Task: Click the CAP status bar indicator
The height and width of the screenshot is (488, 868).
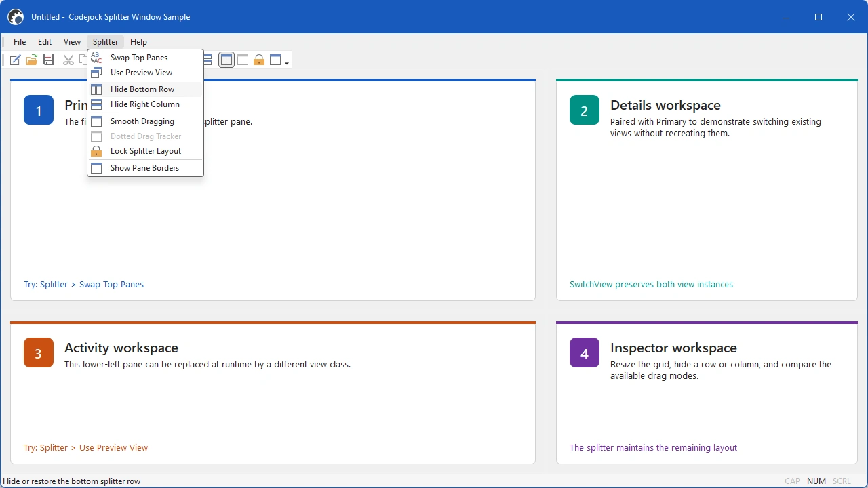Action: (x=792, y=481)
